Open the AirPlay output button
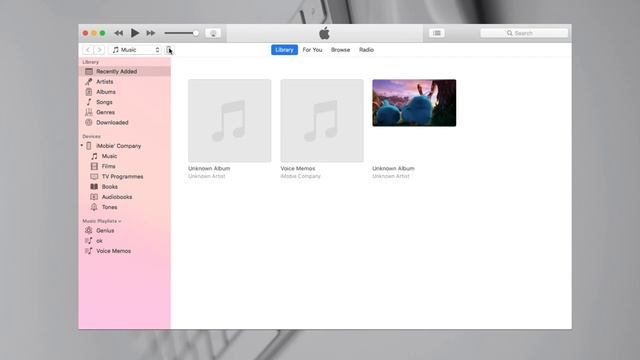The image size is (640, 360). tap(213, 33)
